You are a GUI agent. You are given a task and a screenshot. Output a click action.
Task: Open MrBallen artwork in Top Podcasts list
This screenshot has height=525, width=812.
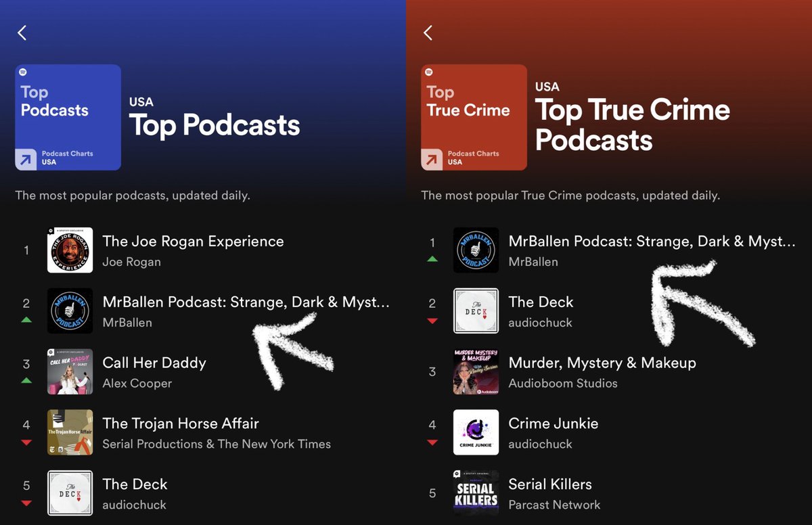(x=70, y=311)
